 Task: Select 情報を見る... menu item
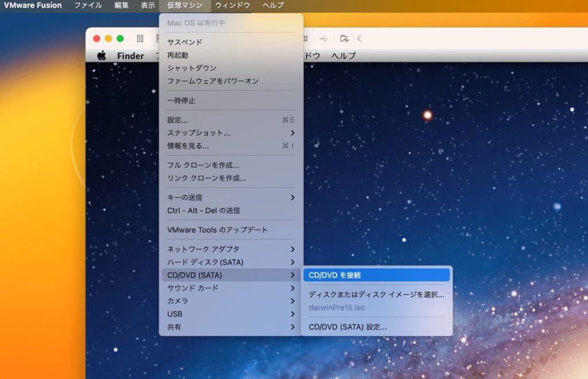tap(231, 146)
